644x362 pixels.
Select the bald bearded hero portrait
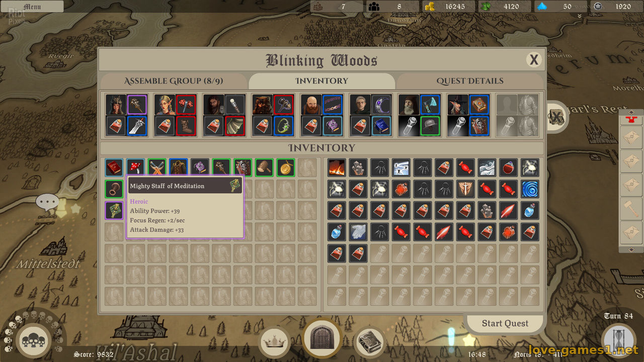coord(311,105)
